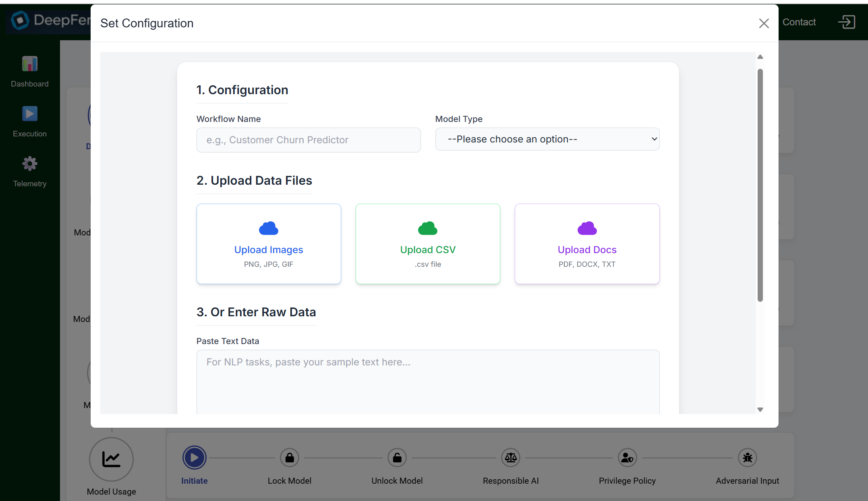Focus the Workflow Name input field
This screenshot has height=501, width=868.
pyautogui.click(x=309, y=140)
